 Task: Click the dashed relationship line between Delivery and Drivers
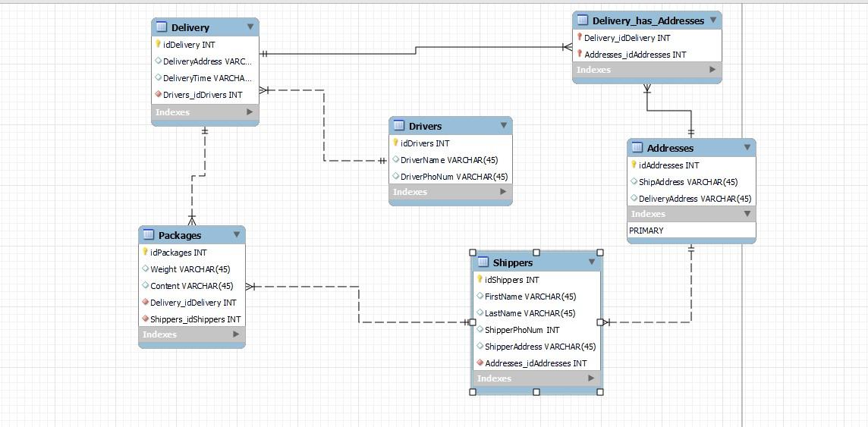tap(324, 125)
